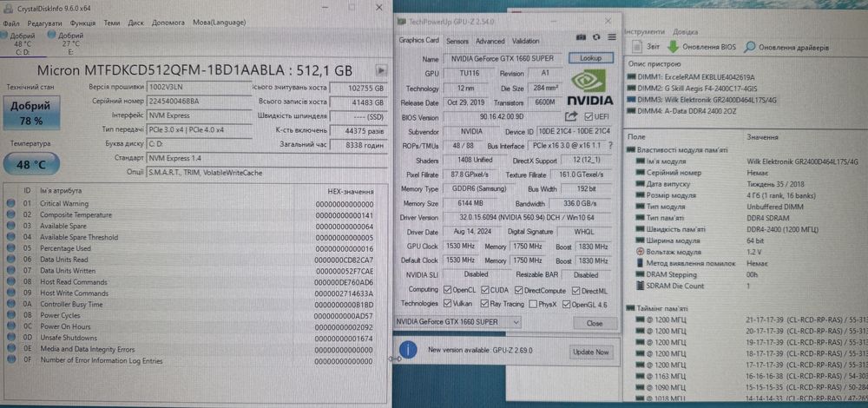Open the Редагувати menu
The width and height of the screenshot is (868, 408).
(x=45, y=23)
